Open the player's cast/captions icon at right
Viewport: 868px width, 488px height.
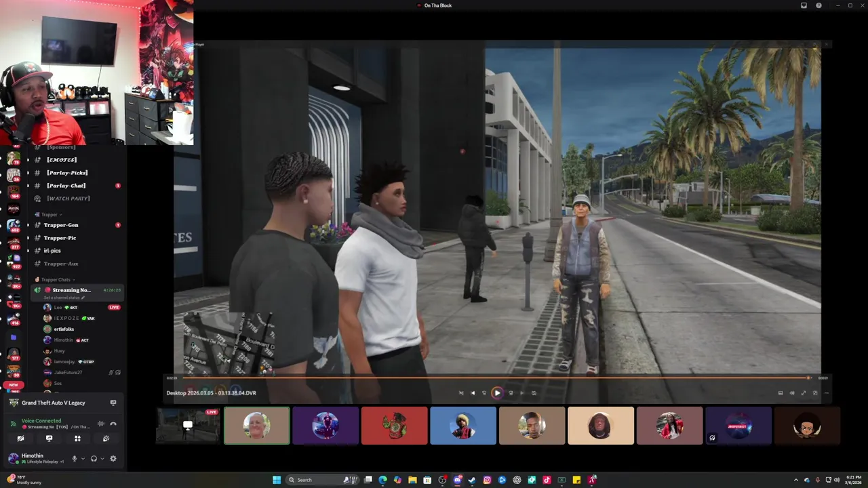[781, 393]
